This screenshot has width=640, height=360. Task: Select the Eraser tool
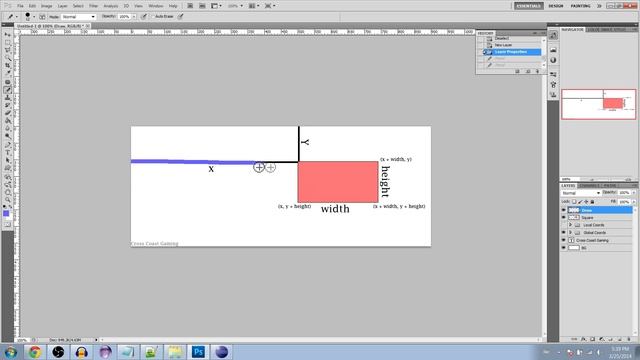tap(7, 113)
